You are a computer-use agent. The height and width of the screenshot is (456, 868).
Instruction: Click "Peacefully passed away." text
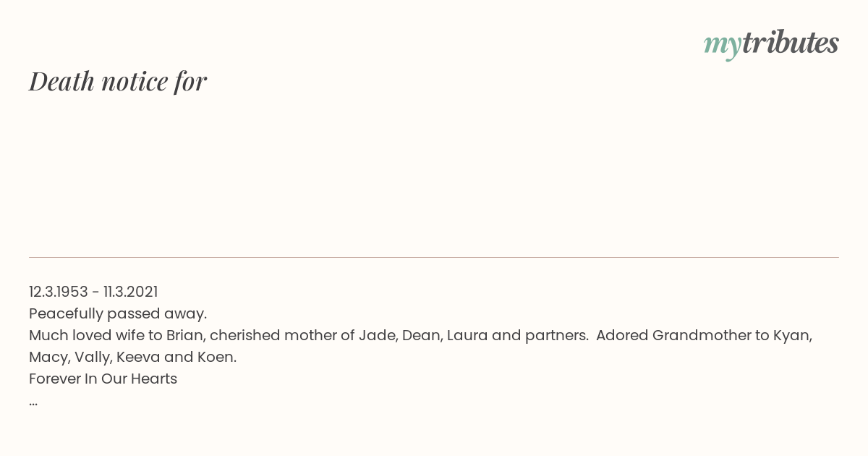tap(118, 314)
